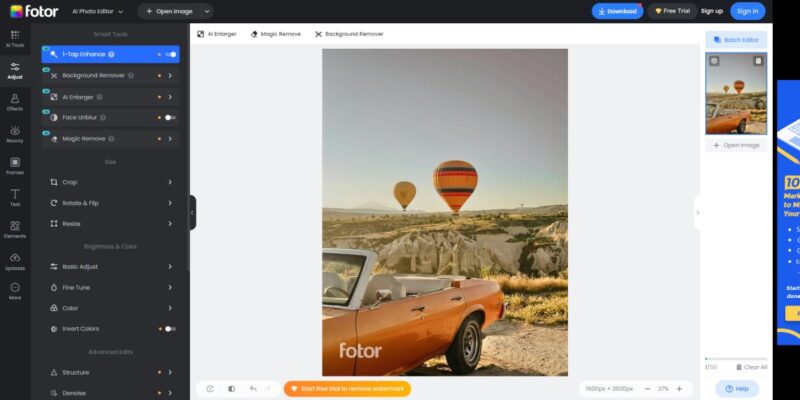Open the More sidebar option
The width and height of the screenshot is (800, 400).
click(15, 291)
